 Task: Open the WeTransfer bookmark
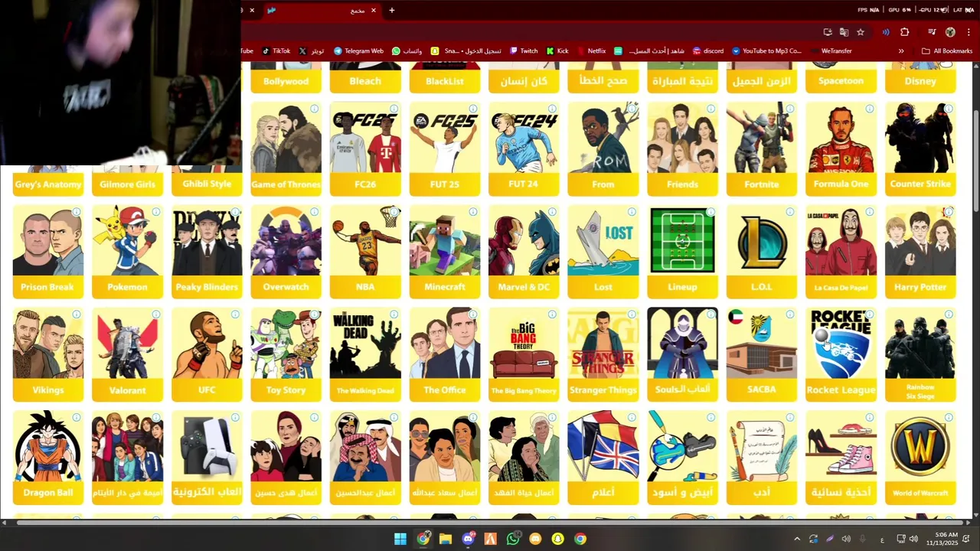[830, 51]
